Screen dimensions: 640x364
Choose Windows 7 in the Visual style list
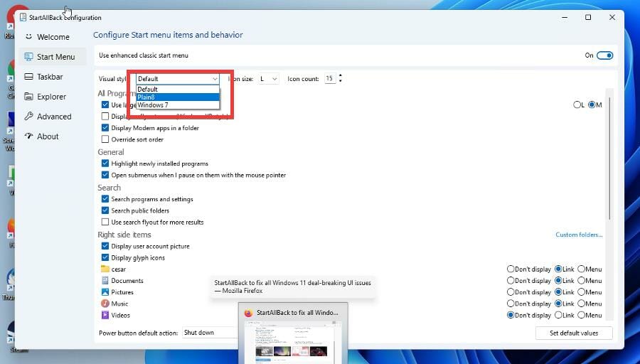178,105
